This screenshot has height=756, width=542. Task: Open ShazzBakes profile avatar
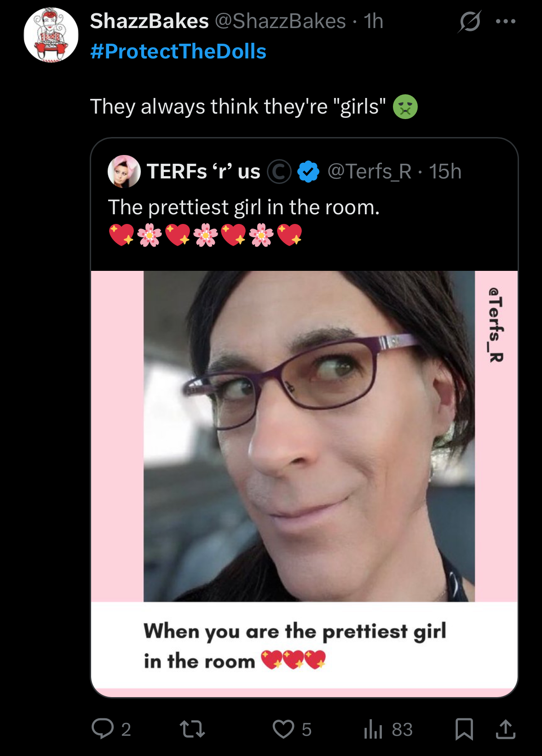point(51,35)
